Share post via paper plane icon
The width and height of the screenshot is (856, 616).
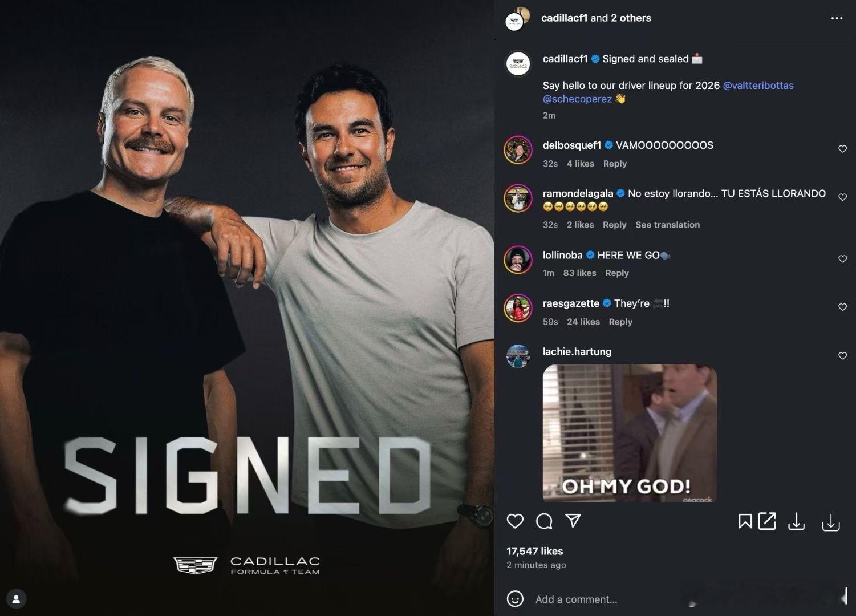click(x=573, y=520)
